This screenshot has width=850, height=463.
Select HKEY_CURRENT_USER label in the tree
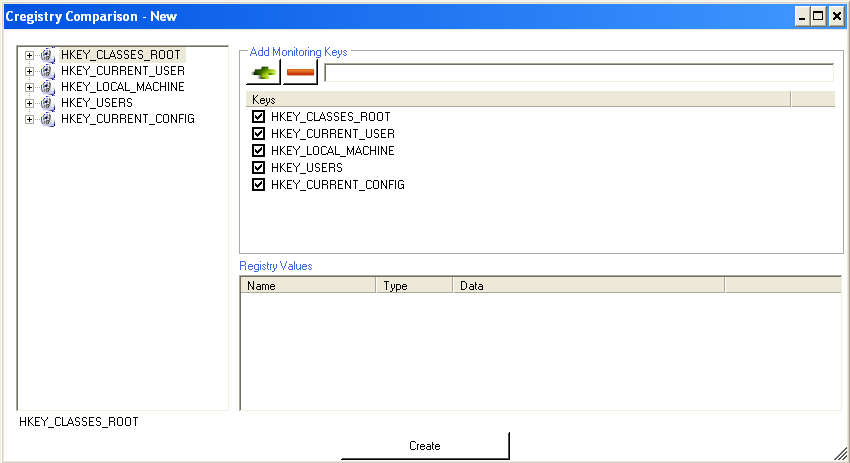point(122,71)
